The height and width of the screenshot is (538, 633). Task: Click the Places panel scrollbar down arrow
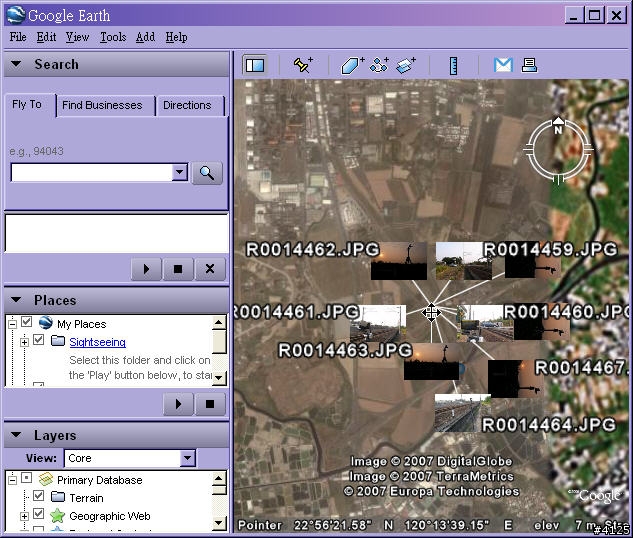tap(219, 378)
